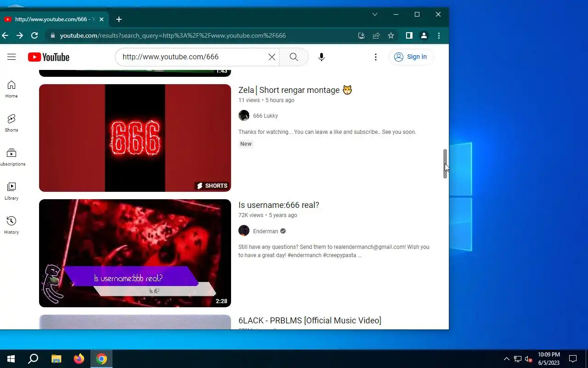Show hidden system tray icons

tap(507, 359)
